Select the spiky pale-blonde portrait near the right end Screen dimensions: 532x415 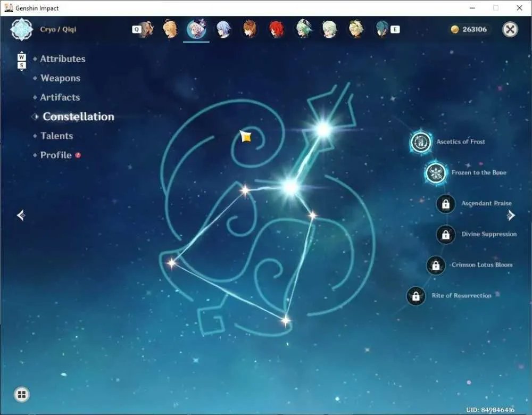356,29
